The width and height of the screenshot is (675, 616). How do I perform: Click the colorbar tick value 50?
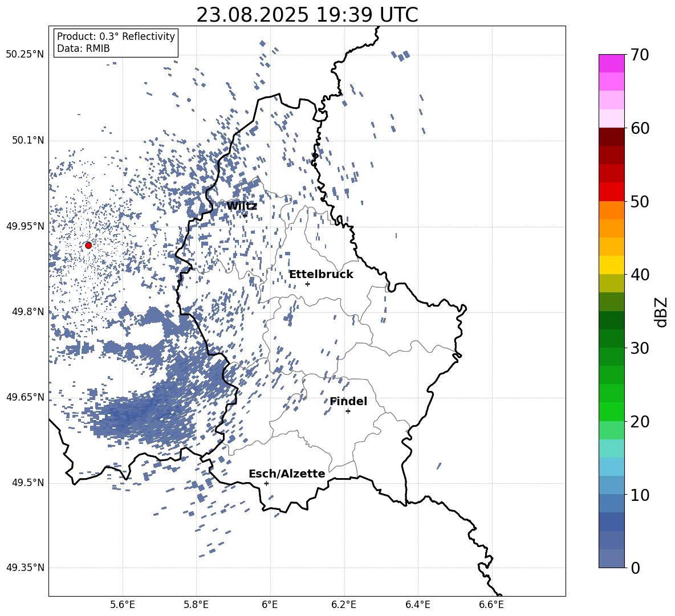(x=640, y=201)
